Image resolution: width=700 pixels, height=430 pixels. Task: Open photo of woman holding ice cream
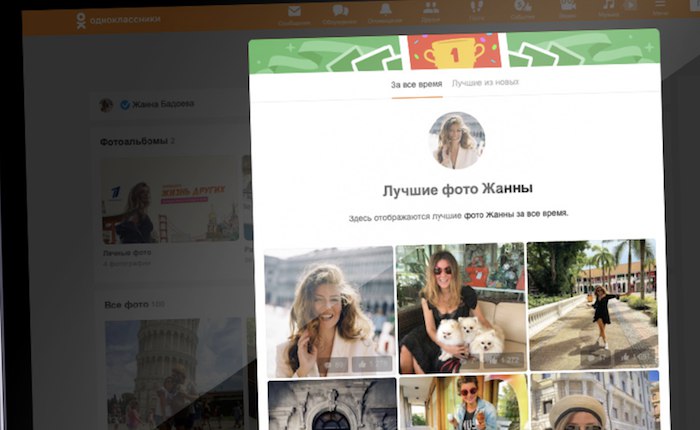pos(464,402)
